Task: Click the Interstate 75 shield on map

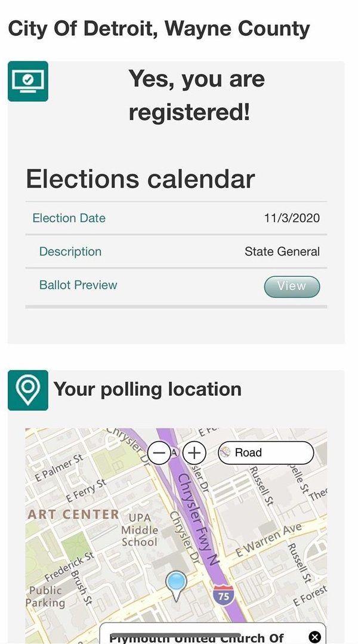Action: [223, 595]
